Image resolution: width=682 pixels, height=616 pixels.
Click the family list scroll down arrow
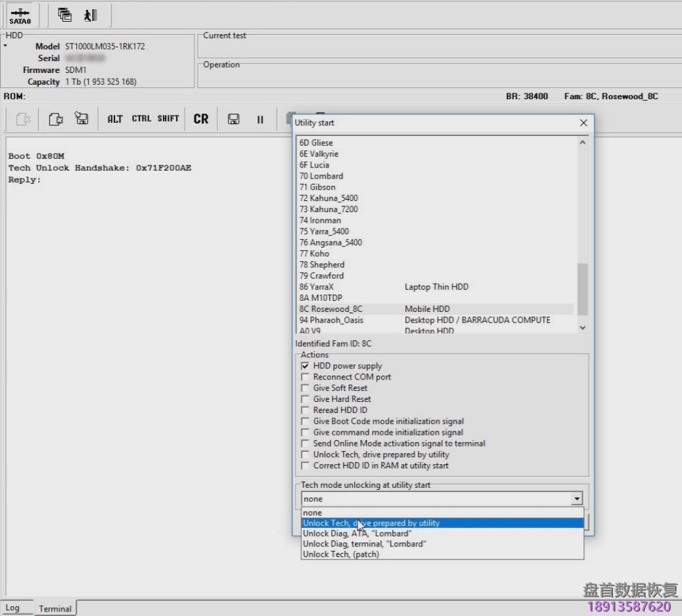[582, 327]
